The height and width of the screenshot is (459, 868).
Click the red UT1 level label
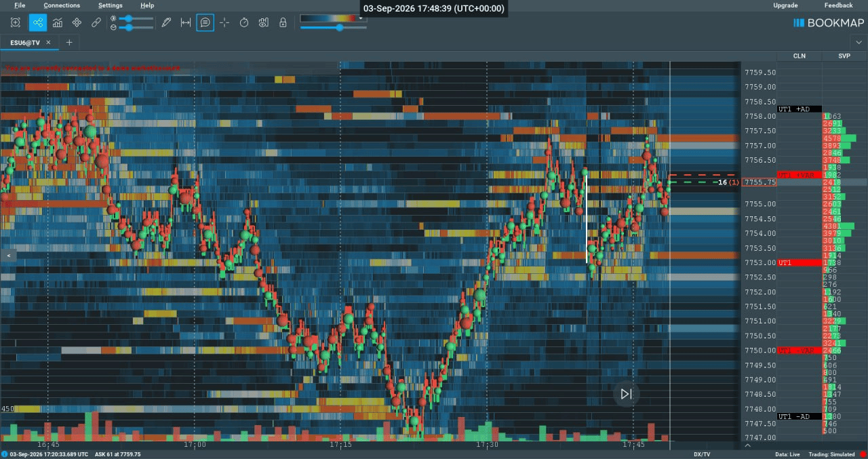799,262
